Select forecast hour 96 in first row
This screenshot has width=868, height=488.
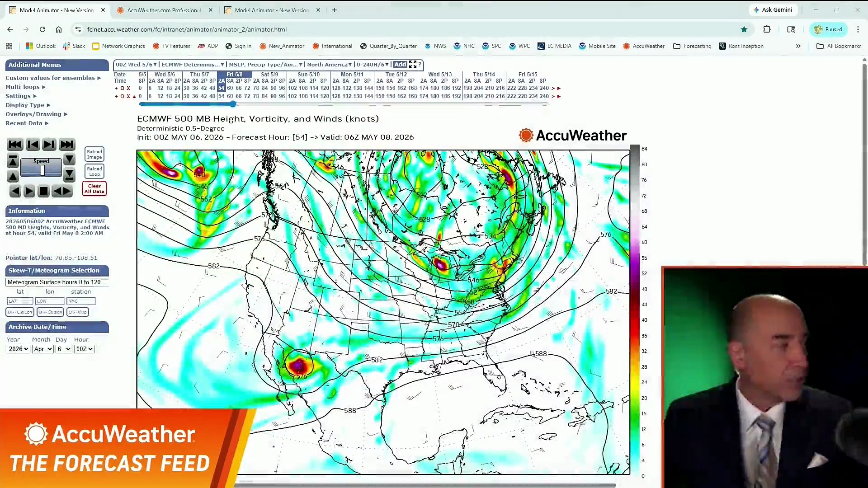click(282, 88)
